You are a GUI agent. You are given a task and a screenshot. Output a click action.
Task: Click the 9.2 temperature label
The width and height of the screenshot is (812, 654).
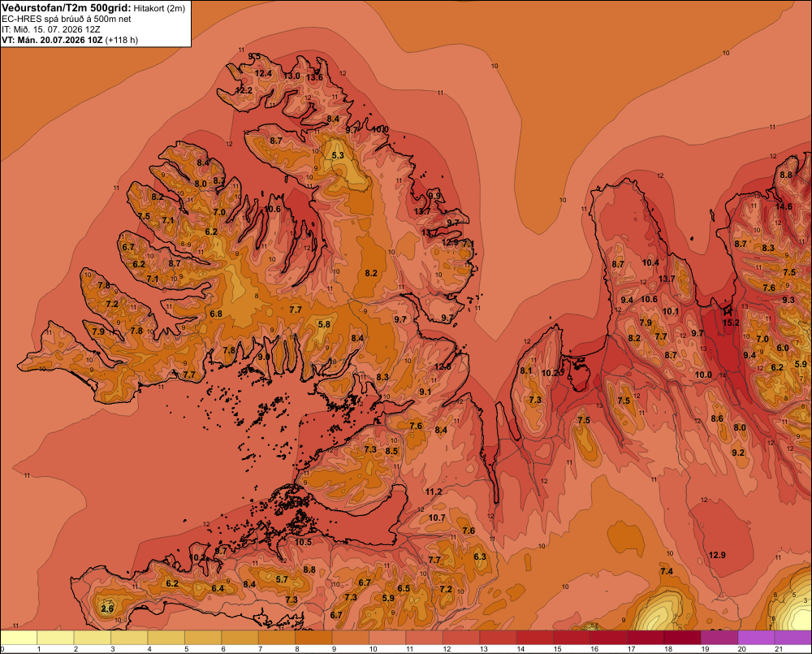(x=738, y=453)
